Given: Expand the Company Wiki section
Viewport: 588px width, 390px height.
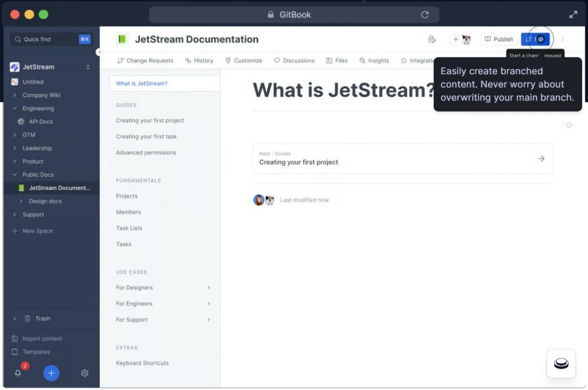Looking at the screenshot, I should click(x=15, y=95).
